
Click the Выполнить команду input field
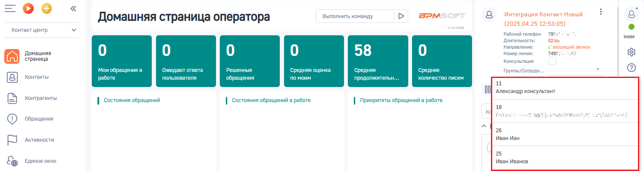point(355,16)
